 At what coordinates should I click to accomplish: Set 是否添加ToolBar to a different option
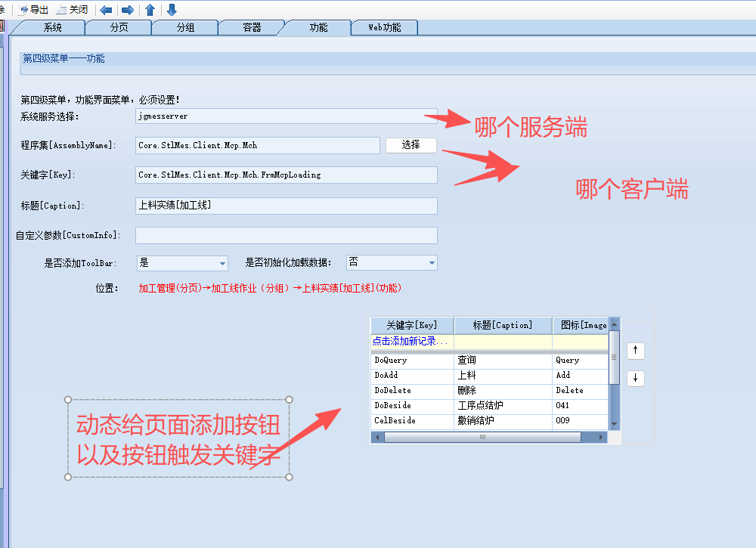[x=181, y=262]
